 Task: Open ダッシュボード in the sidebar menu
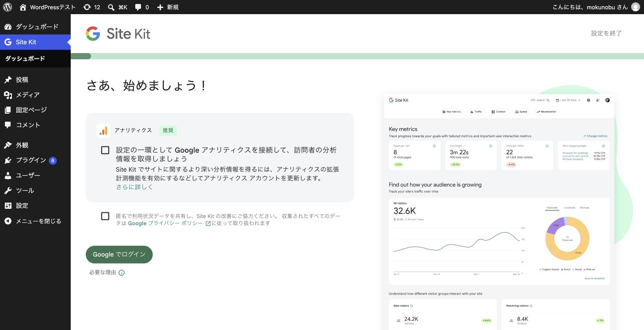tap(35, 27)
